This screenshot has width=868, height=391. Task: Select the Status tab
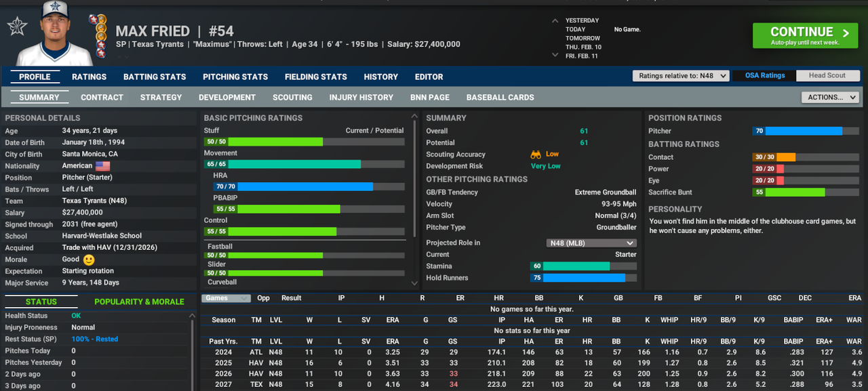click(x=41, y=302)
